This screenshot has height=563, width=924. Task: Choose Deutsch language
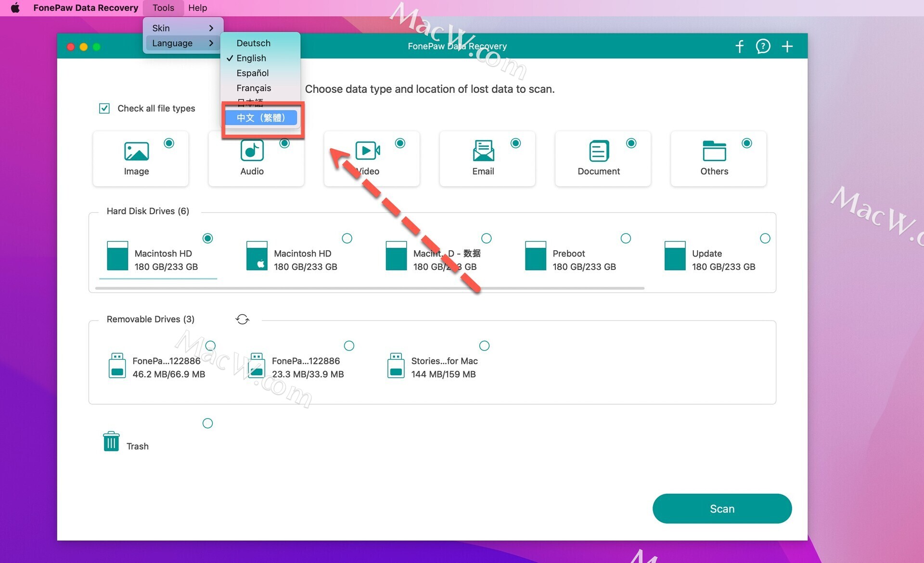[x=260, y=43]
